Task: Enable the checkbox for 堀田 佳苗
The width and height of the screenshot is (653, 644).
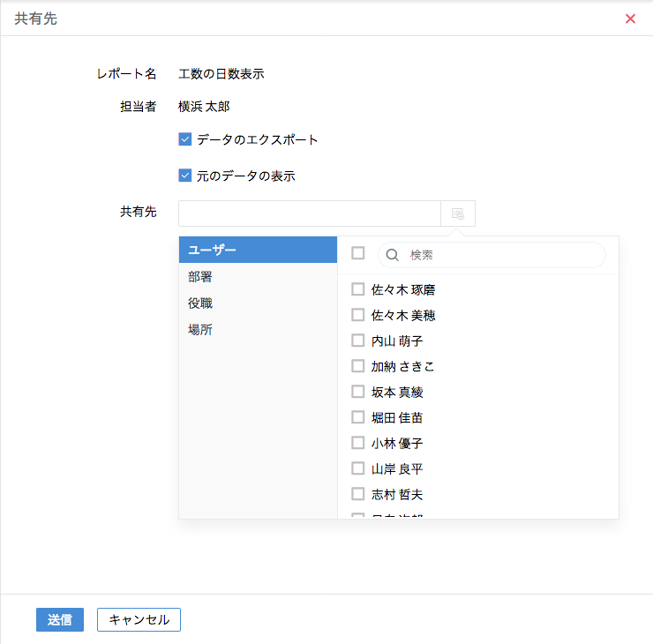Action: 358,416
